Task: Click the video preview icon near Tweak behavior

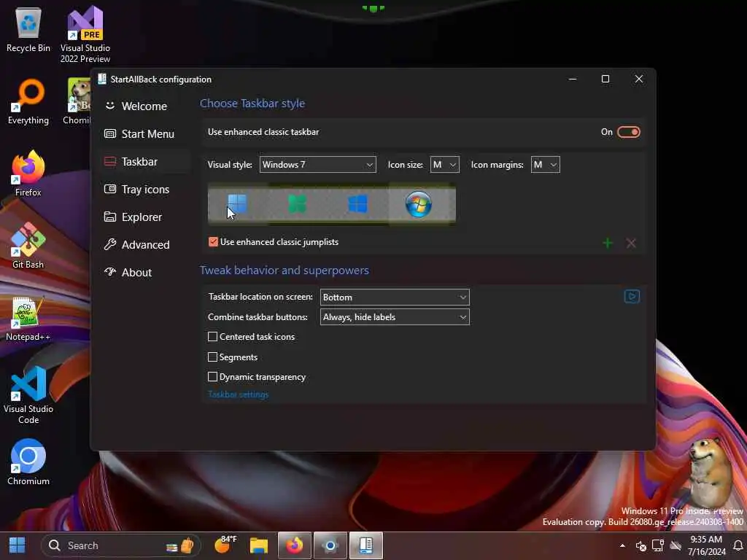Action: [x=632, y=297]
